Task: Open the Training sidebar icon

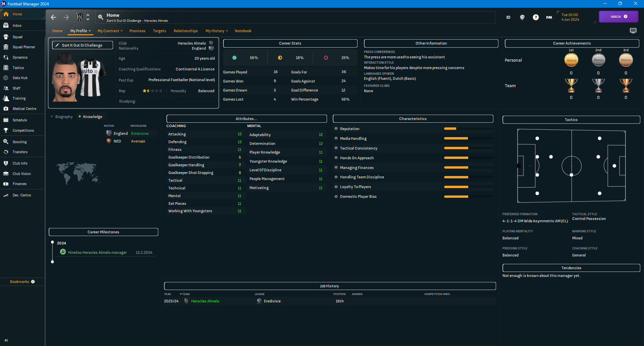Action: (6, 98)
